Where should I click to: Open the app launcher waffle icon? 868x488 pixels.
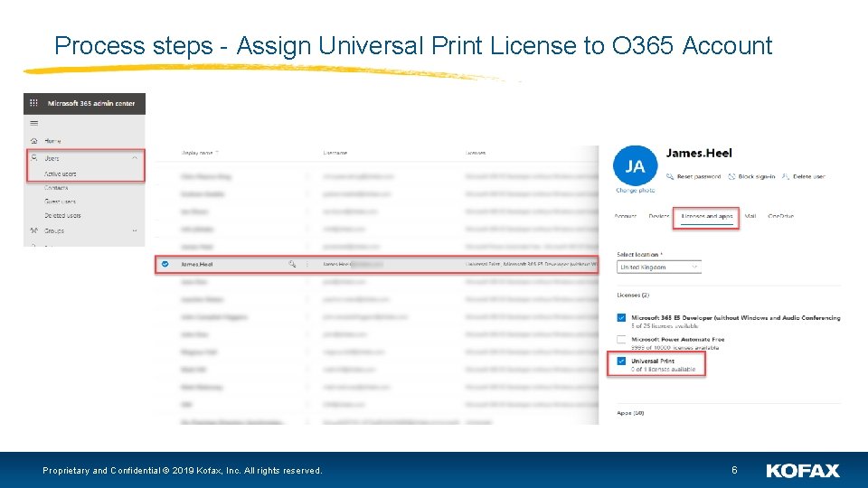pos(33,103)
